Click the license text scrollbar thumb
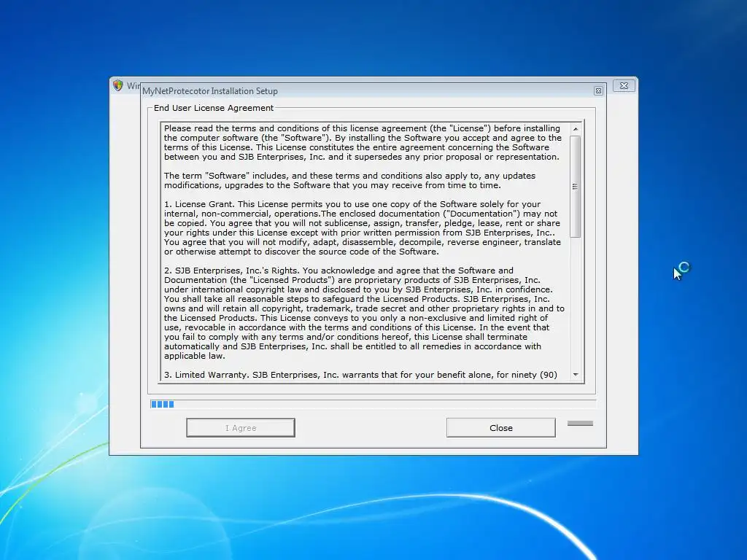Viewport: 747px width, 560px height. [576, 186]
